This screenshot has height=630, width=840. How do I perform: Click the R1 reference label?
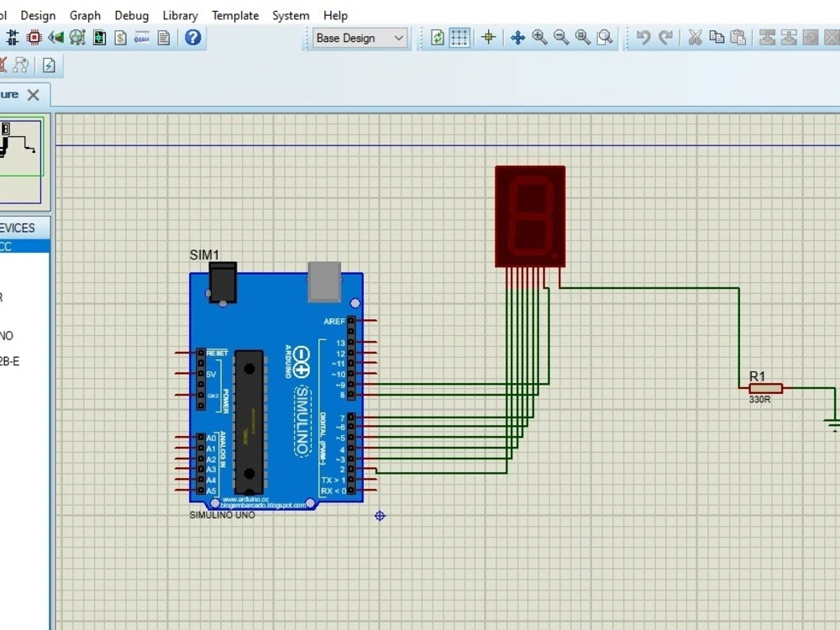(757, 376)
